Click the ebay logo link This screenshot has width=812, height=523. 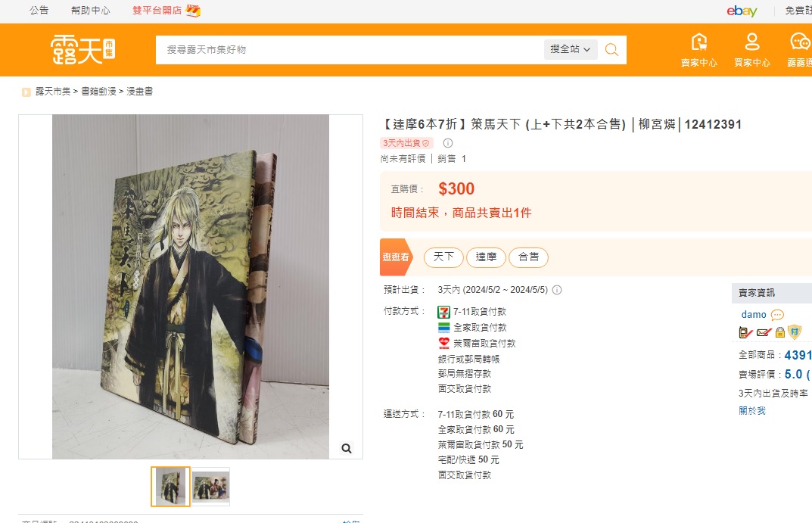pos(742,11)
